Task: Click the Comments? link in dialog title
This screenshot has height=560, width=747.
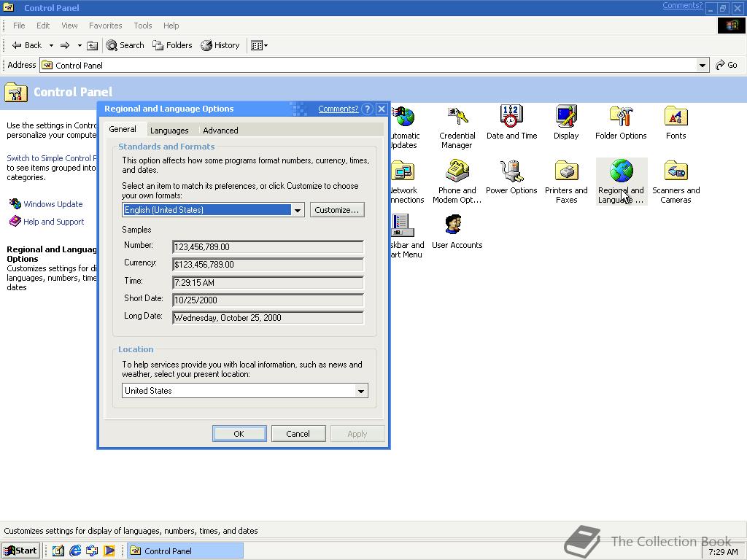Action: pos(338,109)
